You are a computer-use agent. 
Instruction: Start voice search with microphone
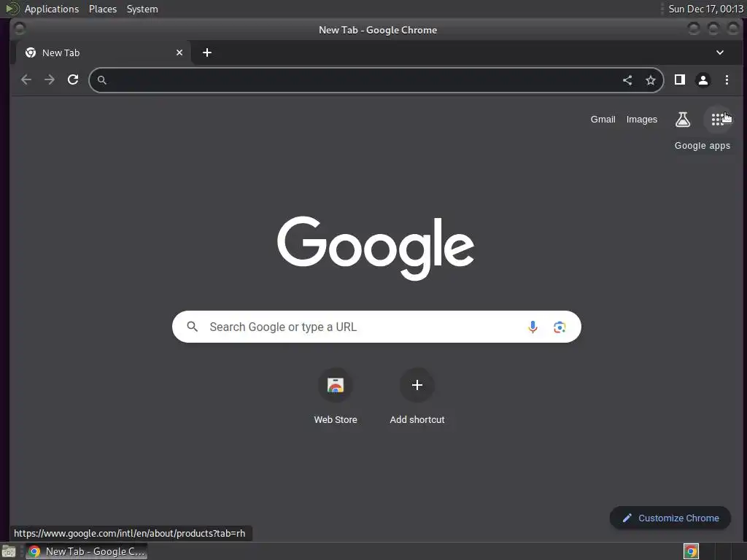pyautogui.click(x=533, y=327)
